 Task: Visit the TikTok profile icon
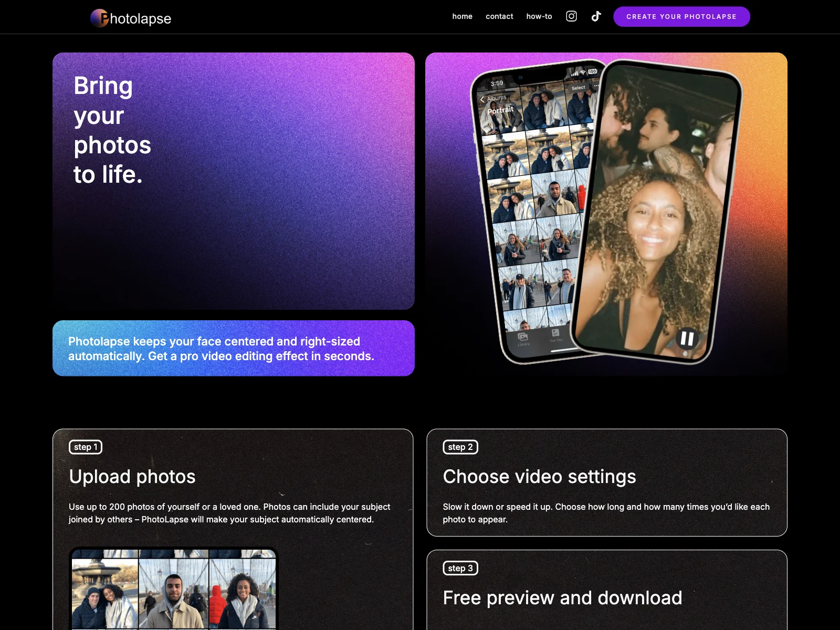pos(596,16)
